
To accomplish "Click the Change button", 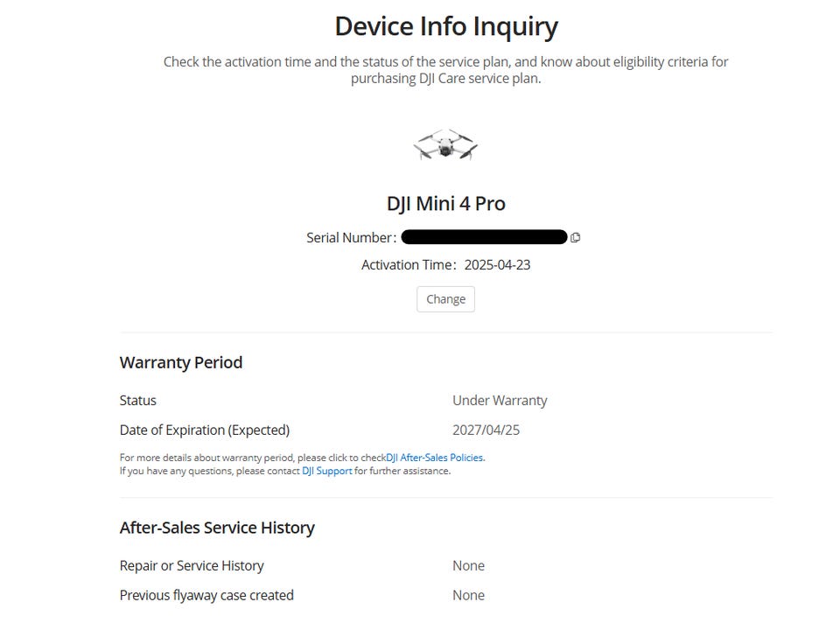I will pos(445,299).
